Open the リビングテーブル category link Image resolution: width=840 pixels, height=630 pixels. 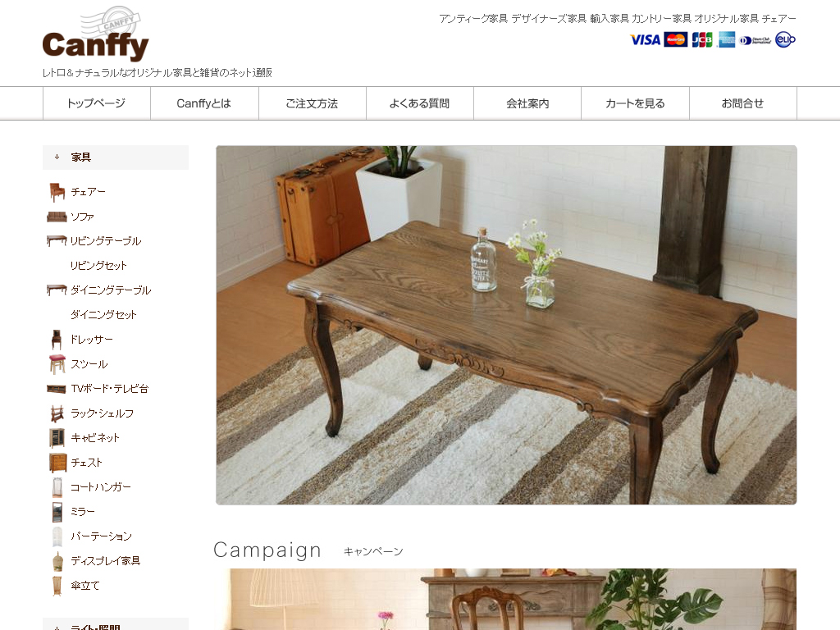106,241
